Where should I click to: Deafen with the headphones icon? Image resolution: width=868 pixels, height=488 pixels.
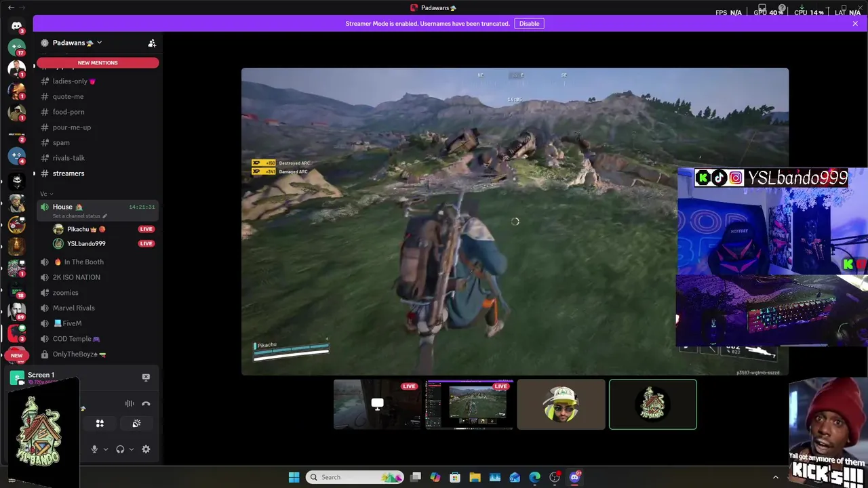(x=120, y=449)
